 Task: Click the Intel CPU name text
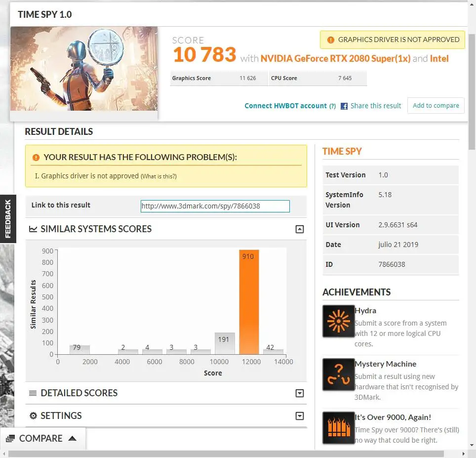click(439, 58)
